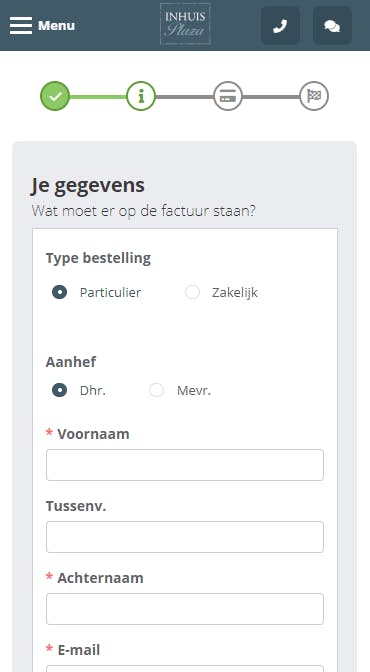
Task: Click the finish flag step
Action: pos(314,96)
